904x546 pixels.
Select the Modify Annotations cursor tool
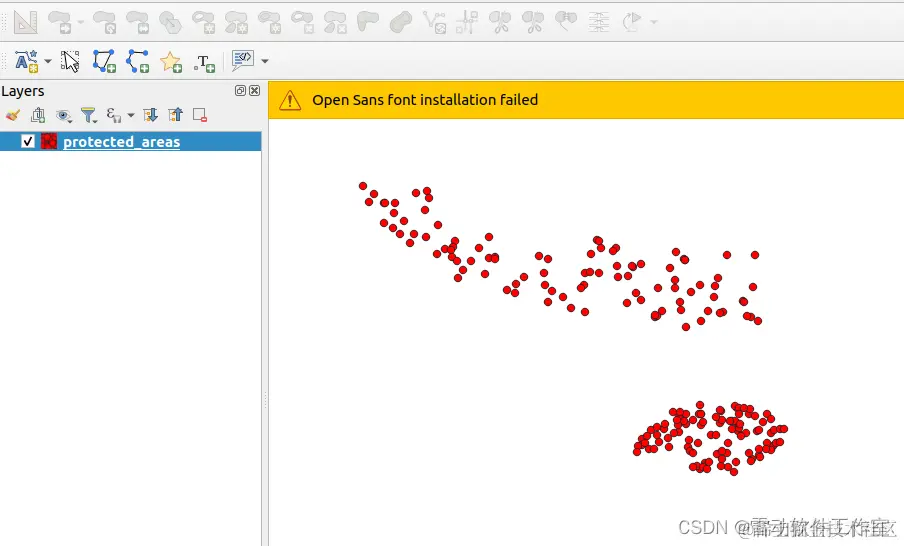click(x=70, y=61)
